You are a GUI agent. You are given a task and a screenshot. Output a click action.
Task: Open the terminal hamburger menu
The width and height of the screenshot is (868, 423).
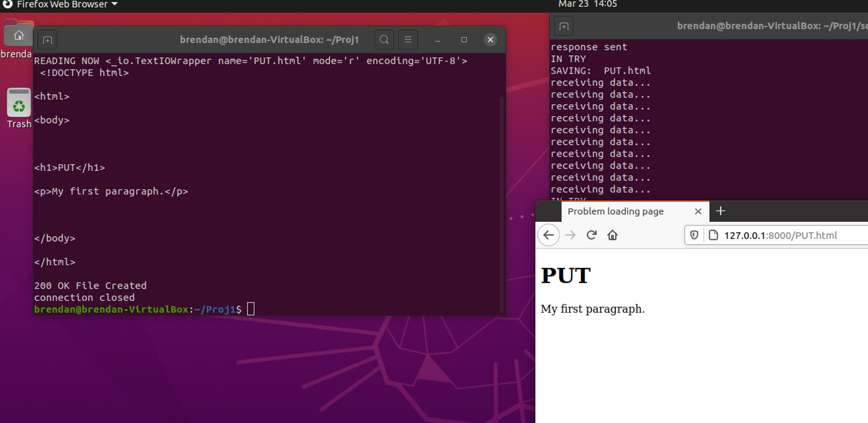point(408,40)
